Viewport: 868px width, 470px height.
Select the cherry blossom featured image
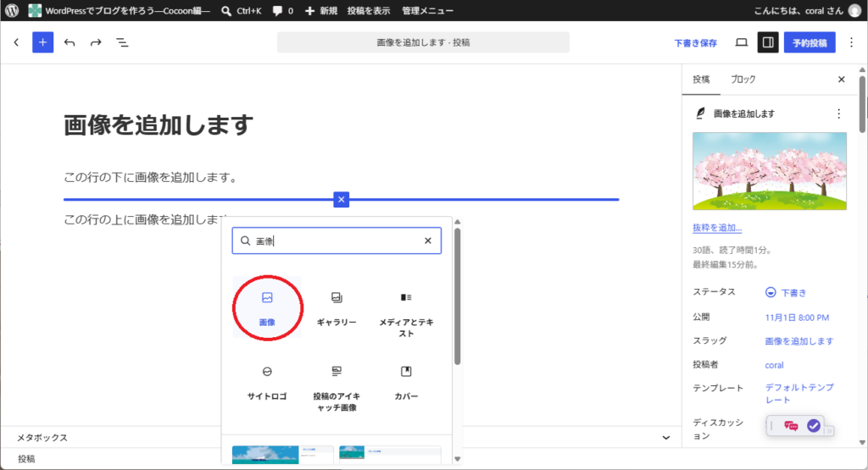click(770, 171)
